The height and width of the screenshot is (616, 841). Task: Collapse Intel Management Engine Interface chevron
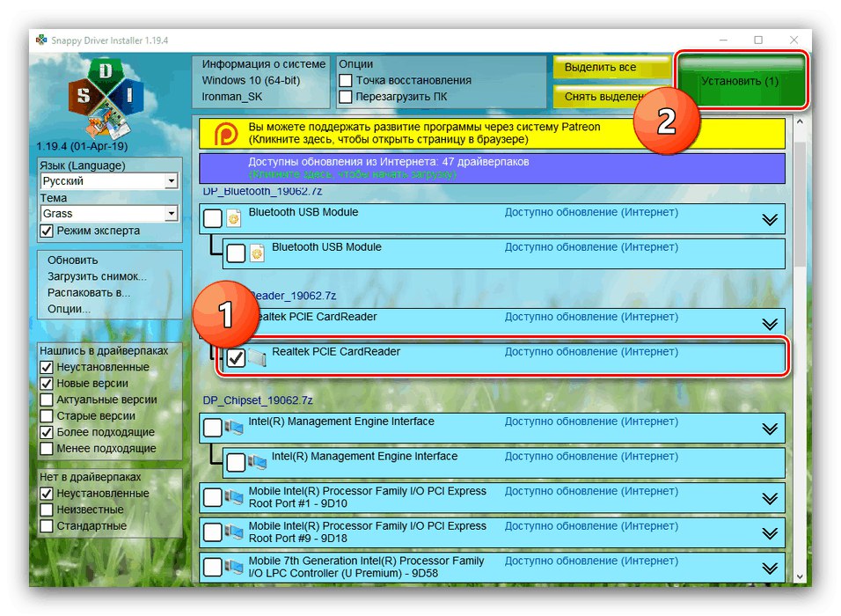770,429
